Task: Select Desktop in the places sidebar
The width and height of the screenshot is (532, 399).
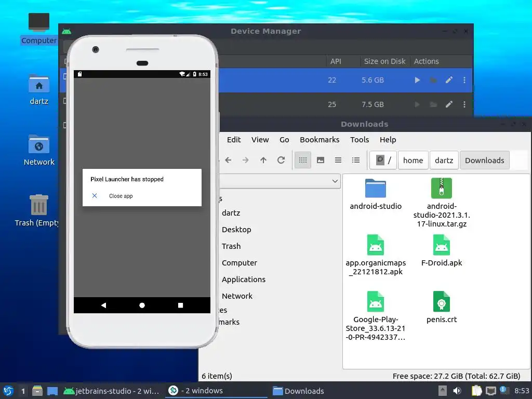Action: tap(236, 230)
